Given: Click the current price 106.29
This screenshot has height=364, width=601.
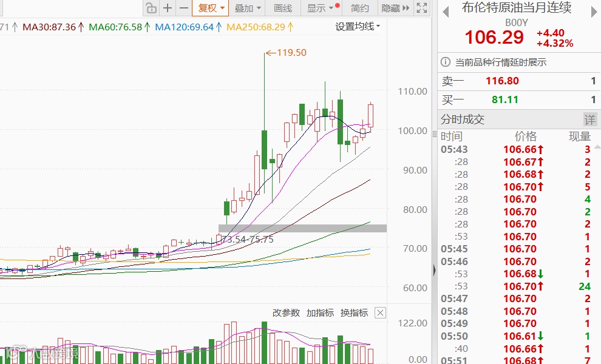Looking at the screenshot, I should tap(494, 37).
